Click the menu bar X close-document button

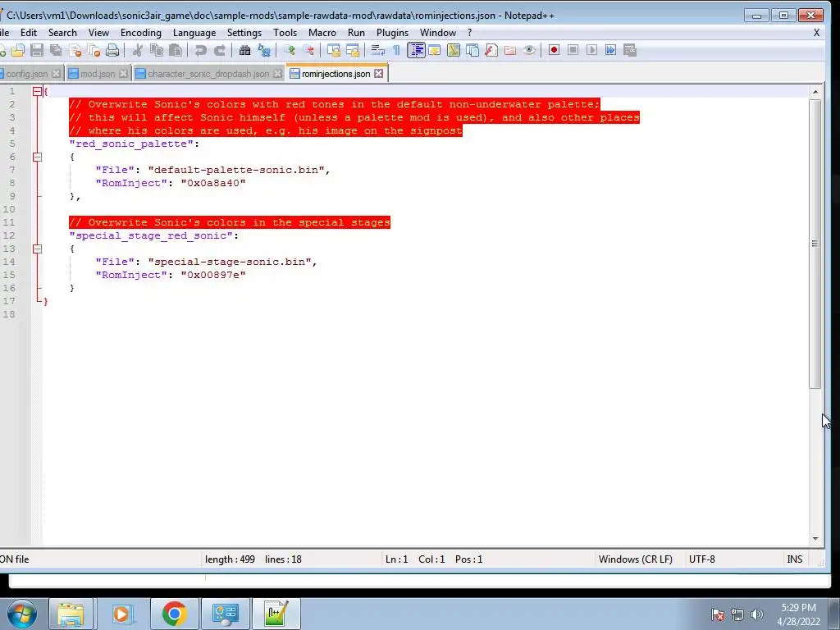(816, 33)
